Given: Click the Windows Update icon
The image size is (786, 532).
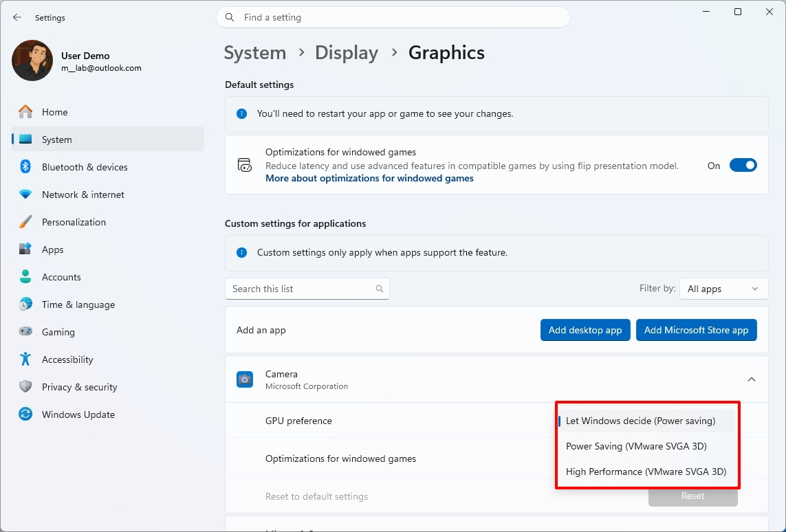Looking at the screenshot, I should 25,414.
